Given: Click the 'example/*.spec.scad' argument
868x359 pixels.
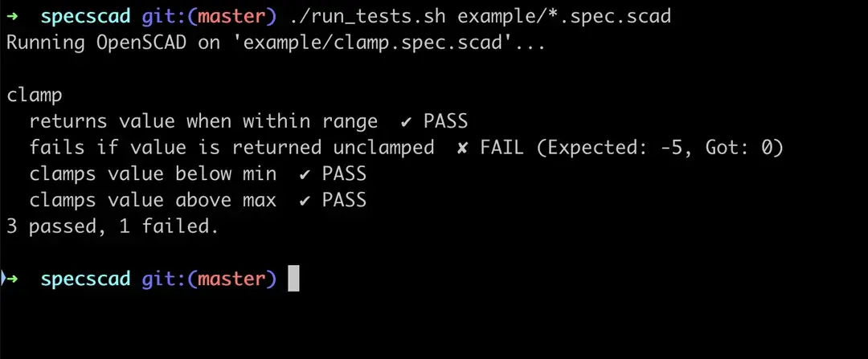Looking at the screenshot, I should (x=564, y=17).
